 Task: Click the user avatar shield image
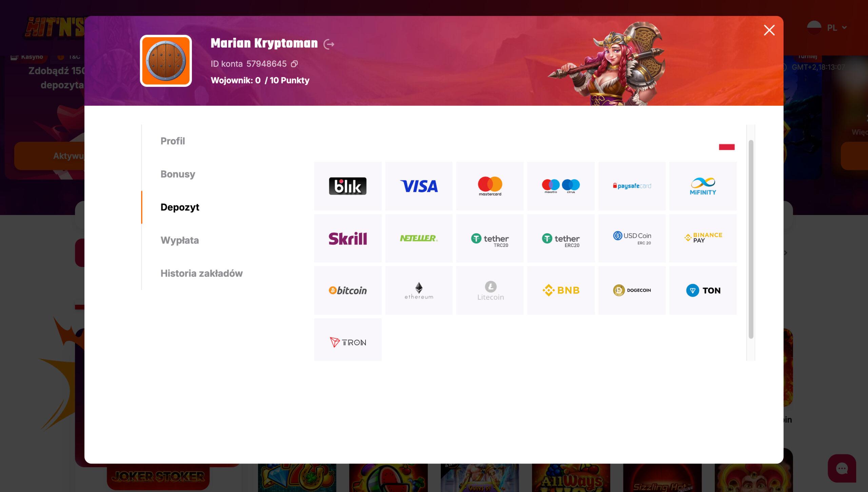tap(166, 61)
